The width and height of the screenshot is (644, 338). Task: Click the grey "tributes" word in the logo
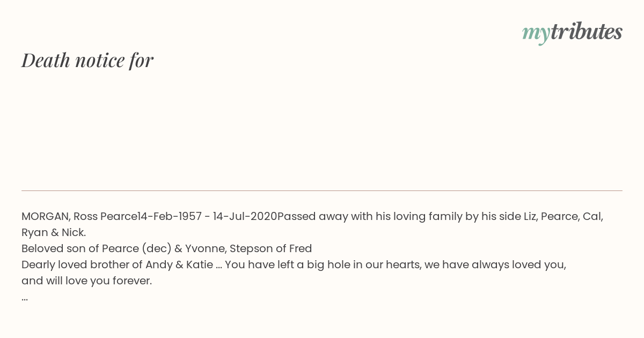pos(587,32)
